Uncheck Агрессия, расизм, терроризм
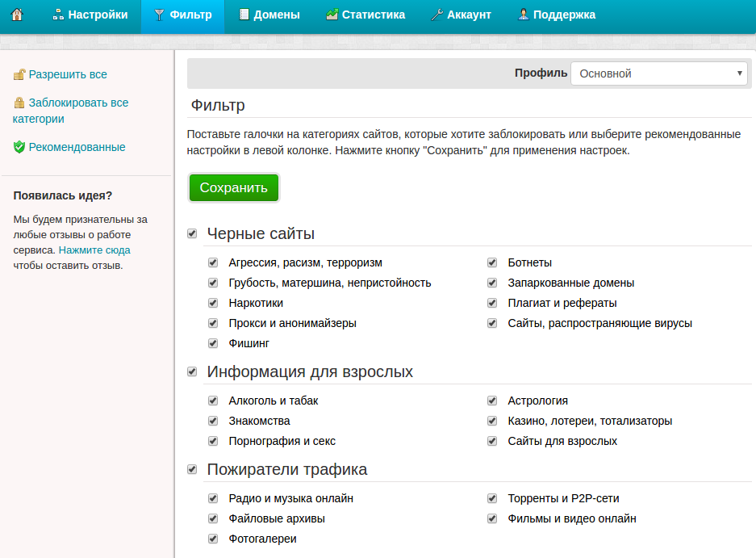Viewport: 756px width, 558px height. (x=213, y=262)
